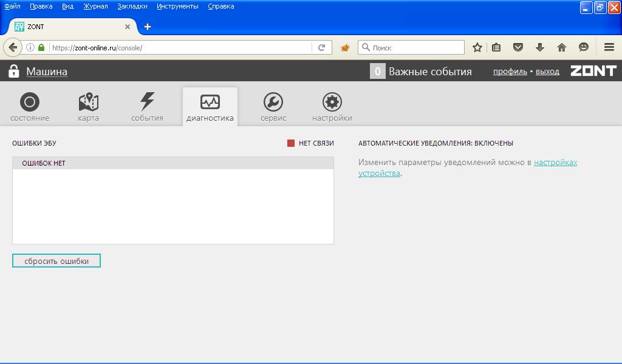Open the Карта map section
This screenshot has height=364, width=622.
[x=88, y=107]
